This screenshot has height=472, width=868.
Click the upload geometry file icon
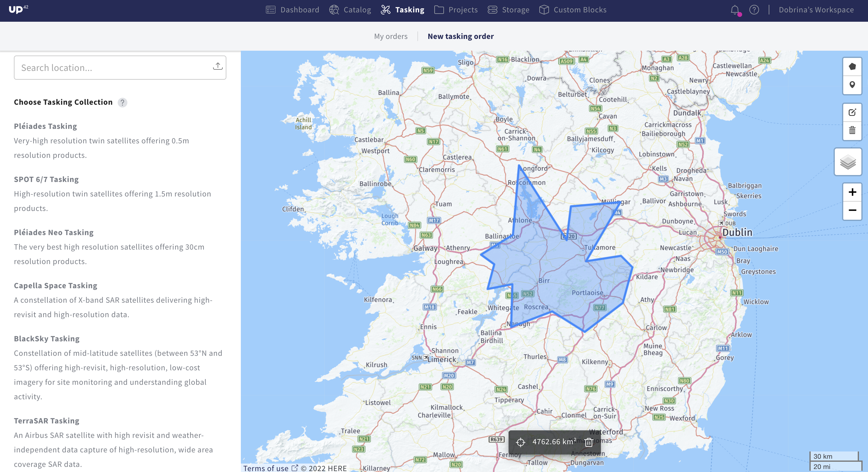218,66
